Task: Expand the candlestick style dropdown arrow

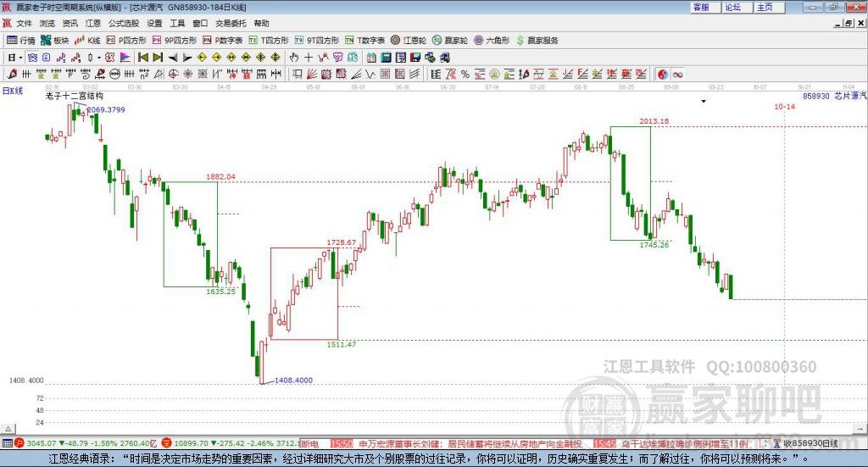Action: pos(99,58)
